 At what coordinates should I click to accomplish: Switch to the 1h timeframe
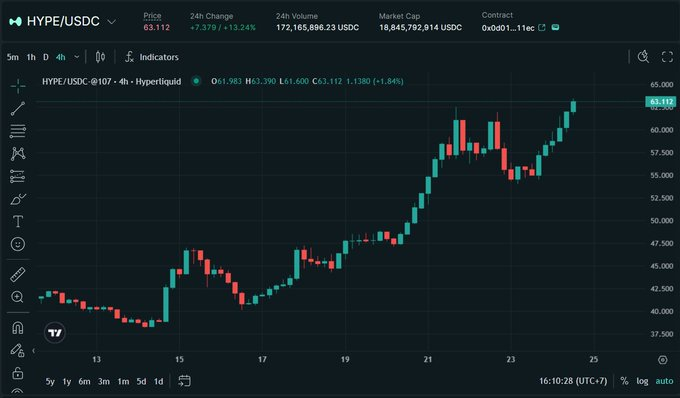click(31, 57)
